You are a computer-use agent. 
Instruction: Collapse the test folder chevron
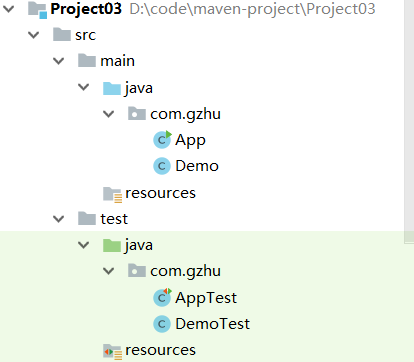click(59, 219)
